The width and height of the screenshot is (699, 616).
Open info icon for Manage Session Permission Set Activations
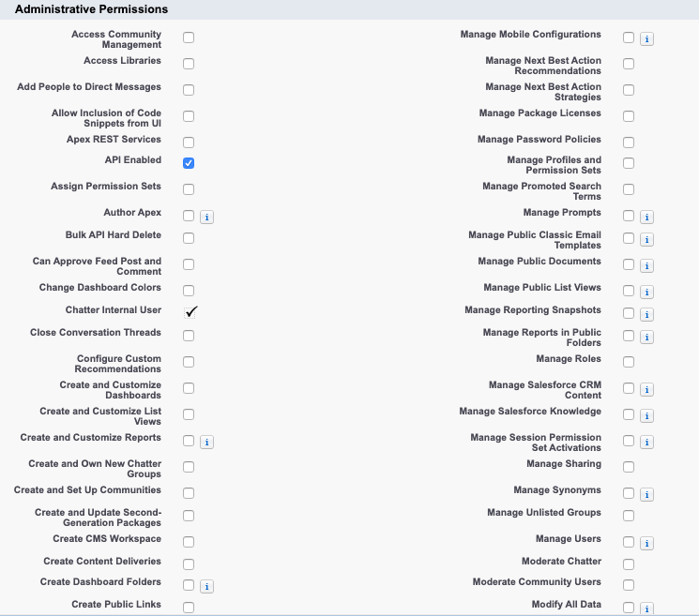[646, 443]
